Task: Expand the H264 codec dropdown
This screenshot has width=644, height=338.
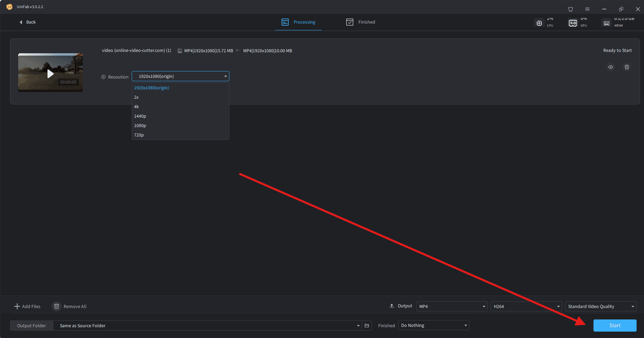Action: [526, 306]
